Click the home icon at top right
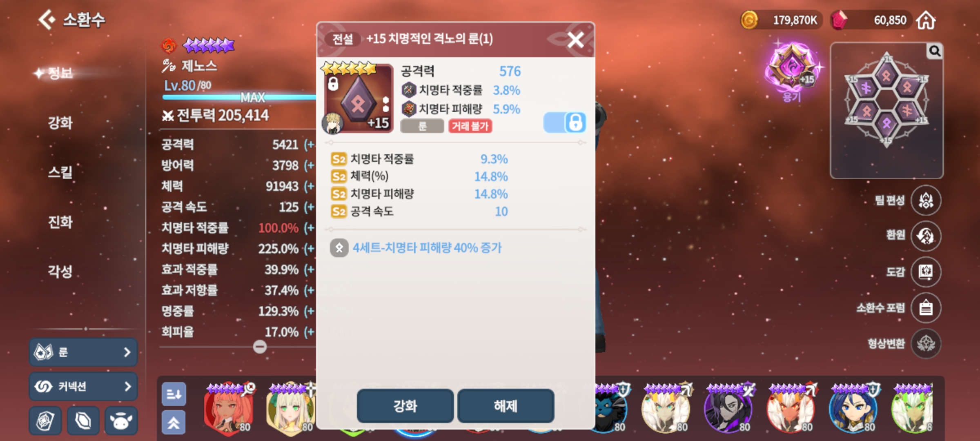The image size is (980, 441). click(925, 20)
